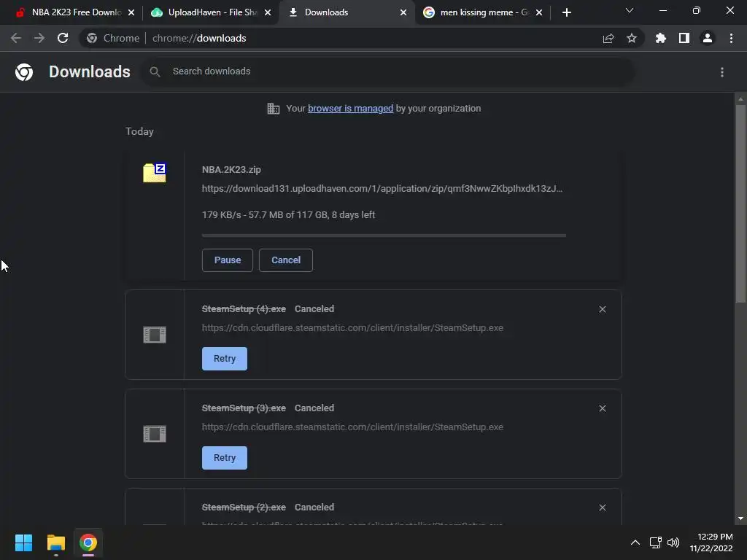Click the SteamSetup (4).exe file name
Screen dimensions: 747x560
[244, 309]
